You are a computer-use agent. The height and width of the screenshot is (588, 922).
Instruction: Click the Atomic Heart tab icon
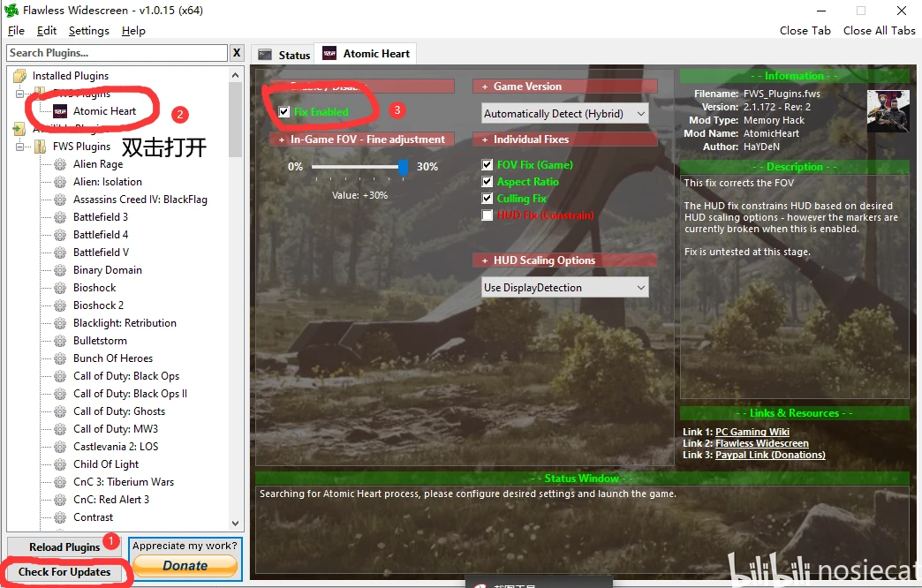tap(330, 54)
